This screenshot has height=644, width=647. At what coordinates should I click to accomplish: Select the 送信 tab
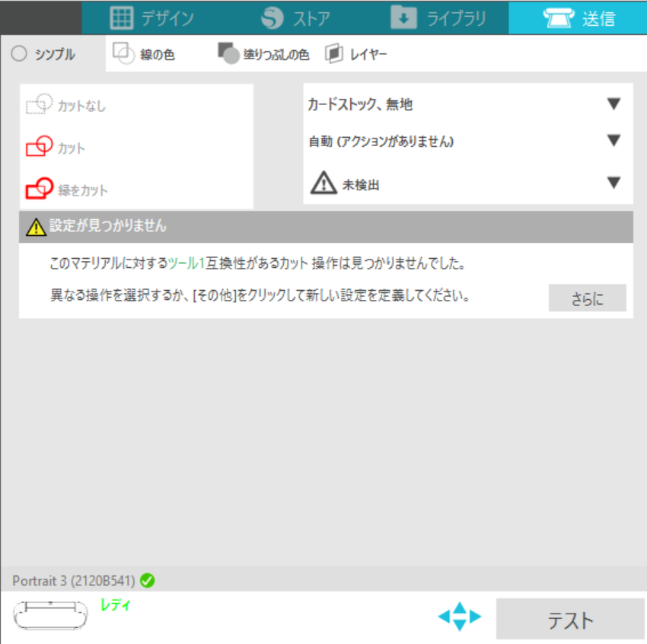[578, 18]
